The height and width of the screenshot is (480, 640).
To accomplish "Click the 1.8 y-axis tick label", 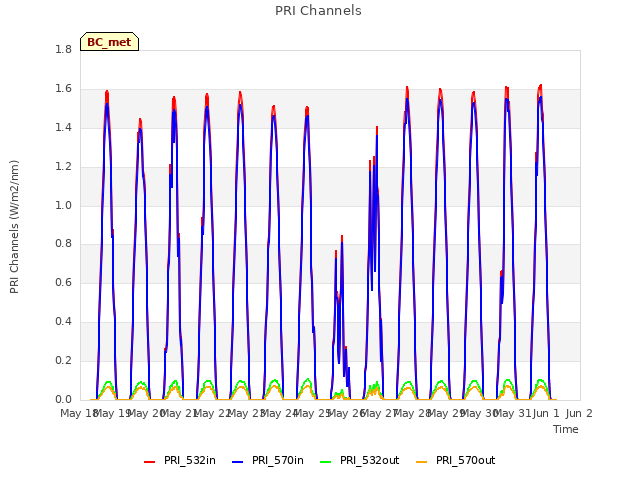I will click(63, 49).
